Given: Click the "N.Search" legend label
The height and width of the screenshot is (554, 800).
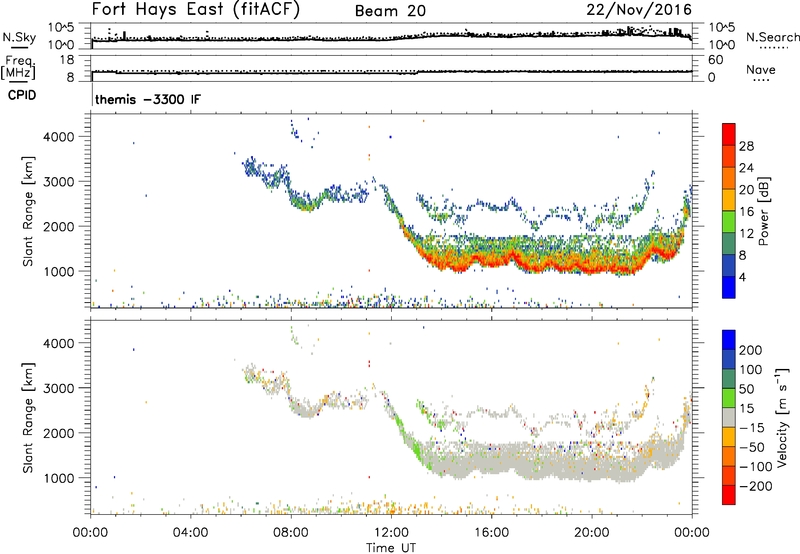Looking at the screenshot, I should pyautogui.click(x=772, y=37).
